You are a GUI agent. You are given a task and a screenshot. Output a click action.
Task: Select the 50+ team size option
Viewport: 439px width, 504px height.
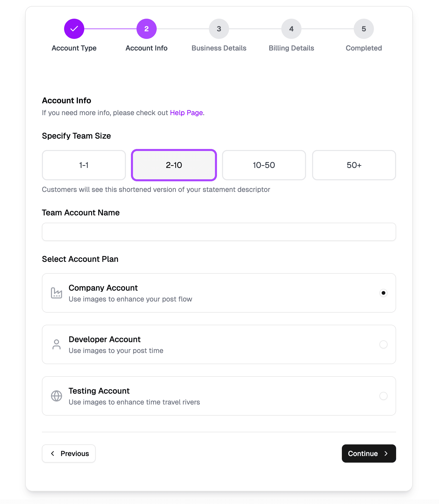[354, 165]
